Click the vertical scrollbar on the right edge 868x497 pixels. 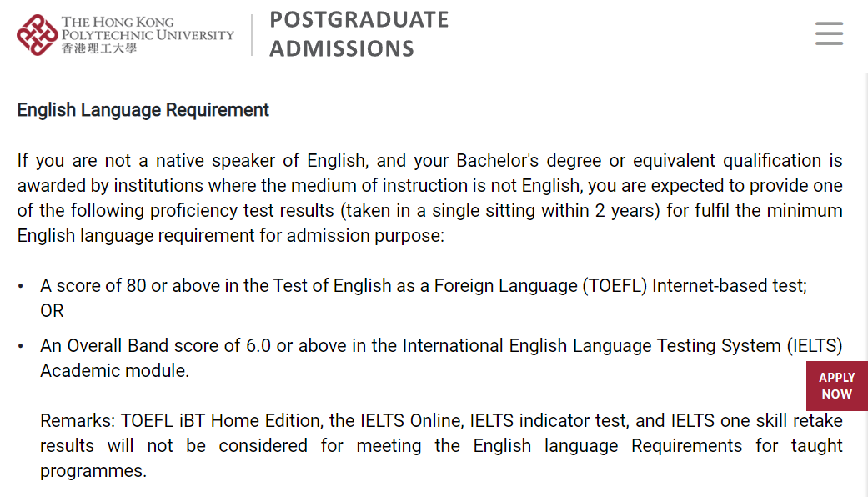click(865, 284)
